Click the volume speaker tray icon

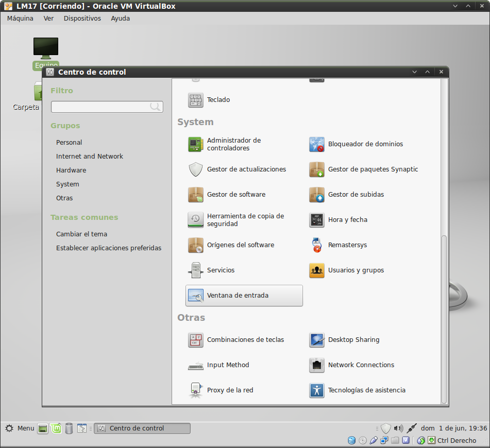(x=398, y=428)
